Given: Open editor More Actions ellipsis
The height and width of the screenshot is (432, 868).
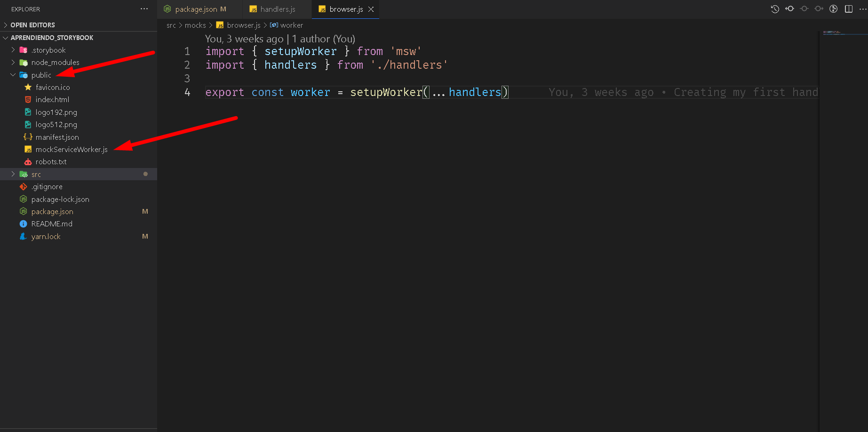Looking at the screenshot, I should [x=862, y=9].
